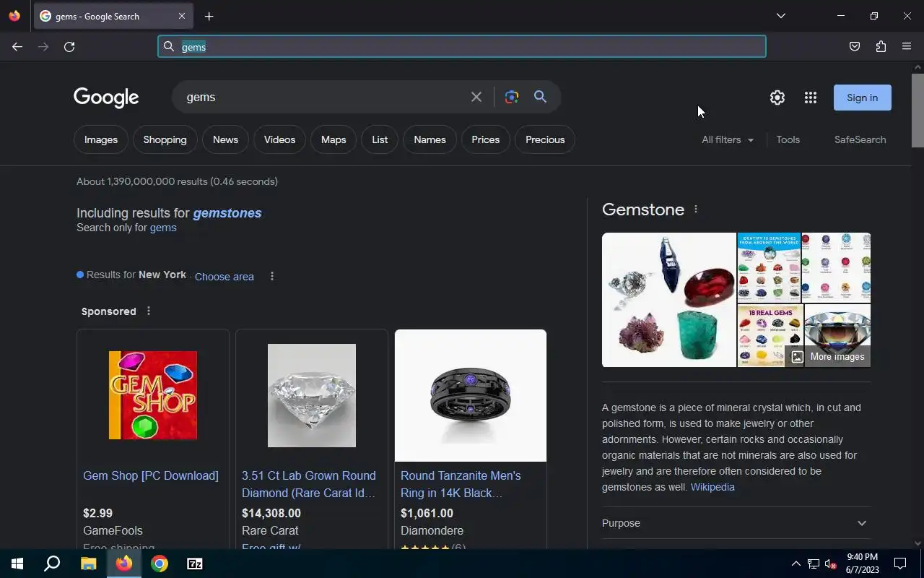Open a new browser tab
The image size is (924, 578).
pos(209,16)
